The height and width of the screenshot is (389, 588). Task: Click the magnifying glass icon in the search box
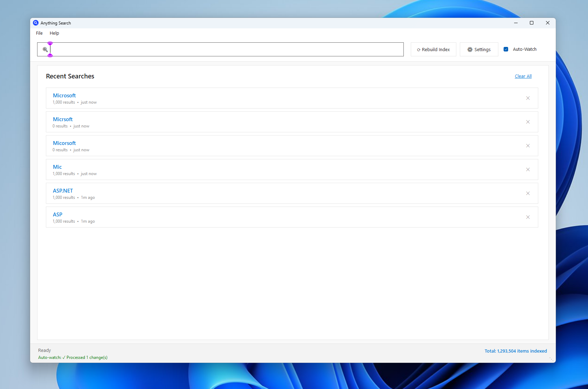(x=45, y=49)
